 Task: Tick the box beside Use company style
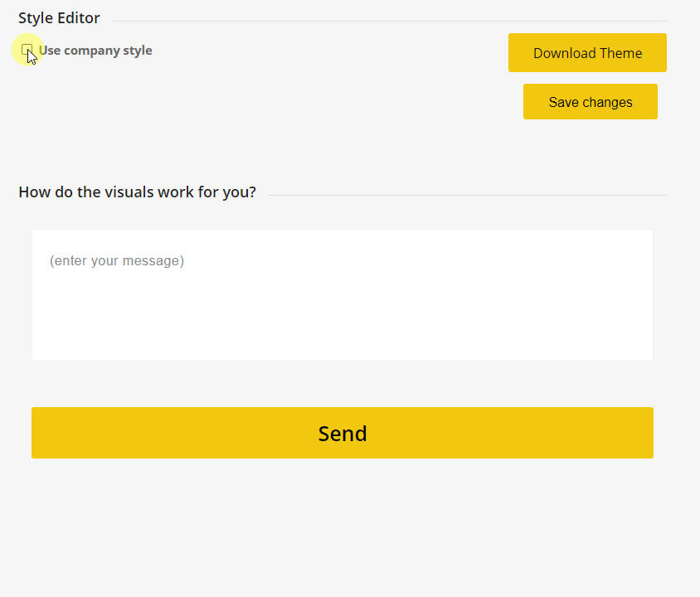coord(27,50)
